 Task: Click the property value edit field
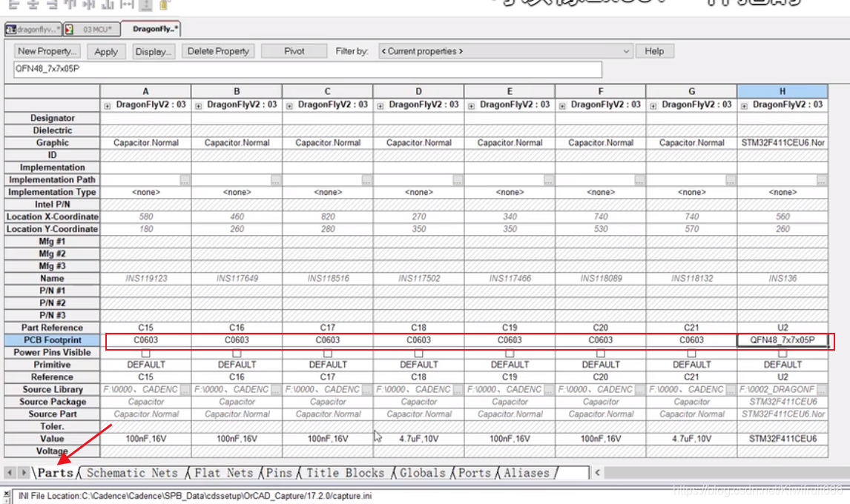(308, 70)
